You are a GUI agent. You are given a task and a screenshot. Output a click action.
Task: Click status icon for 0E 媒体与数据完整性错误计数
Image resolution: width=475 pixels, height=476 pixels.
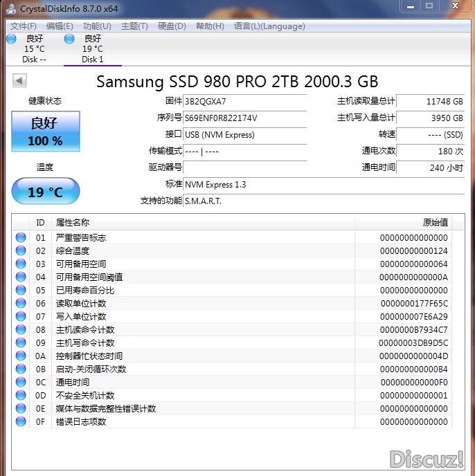click(x=21, y=408)
